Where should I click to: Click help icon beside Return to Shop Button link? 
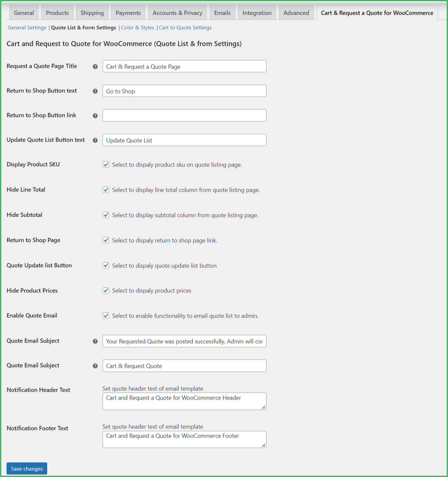tap(95, 116)
